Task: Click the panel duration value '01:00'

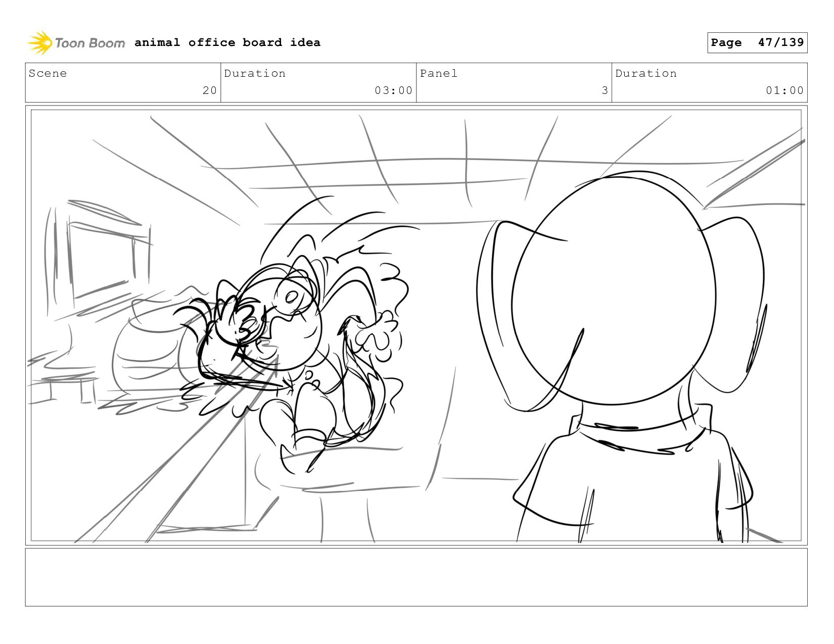Action: (784, 90)
